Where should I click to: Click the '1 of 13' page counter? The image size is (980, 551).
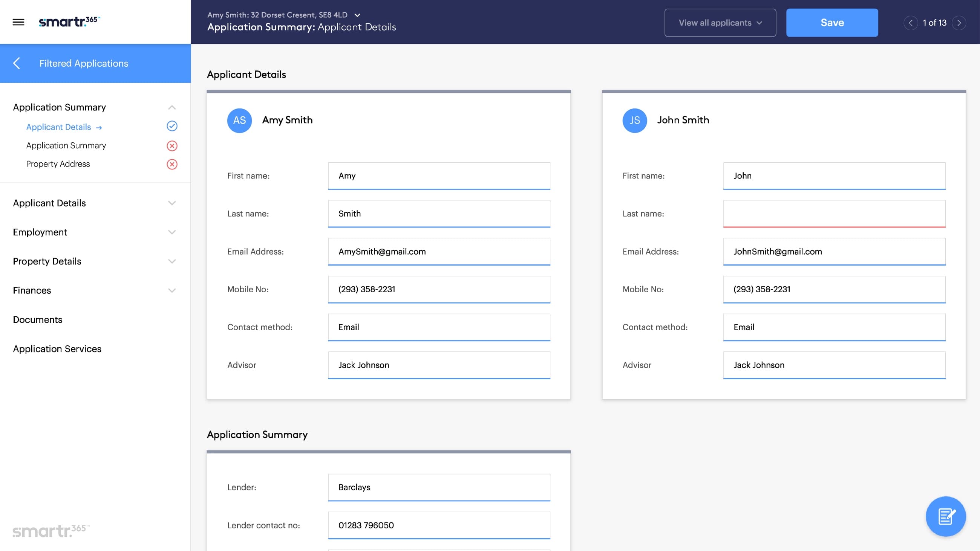[x=934, y=23]
